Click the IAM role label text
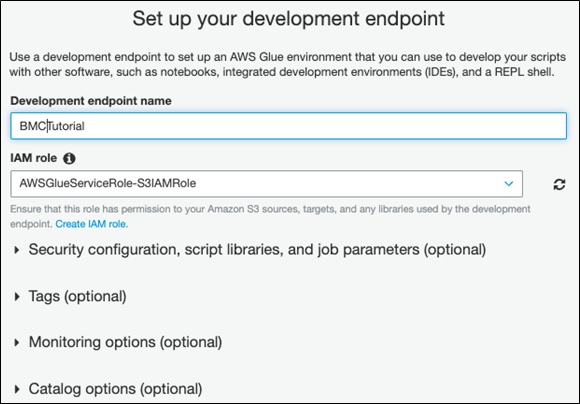This screenshot has width=580, height=404. coord(34,158)
